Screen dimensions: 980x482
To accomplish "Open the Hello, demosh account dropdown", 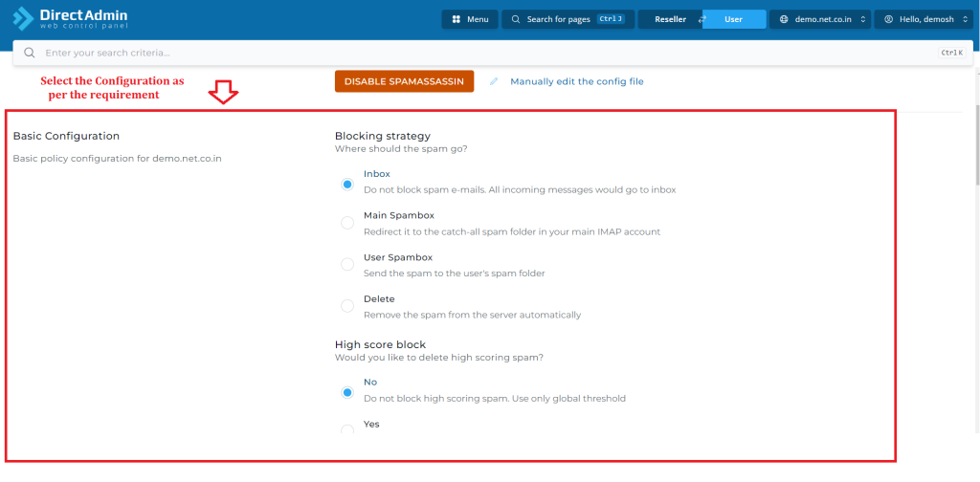I will tap(924, 19).
